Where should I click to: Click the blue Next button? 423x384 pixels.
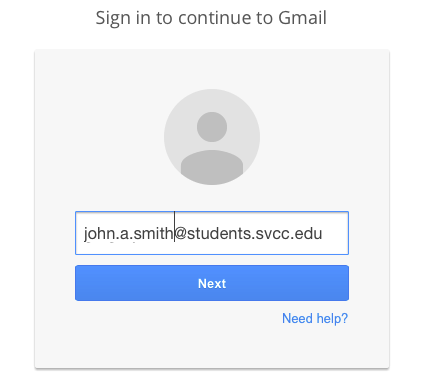click(212, 283)
